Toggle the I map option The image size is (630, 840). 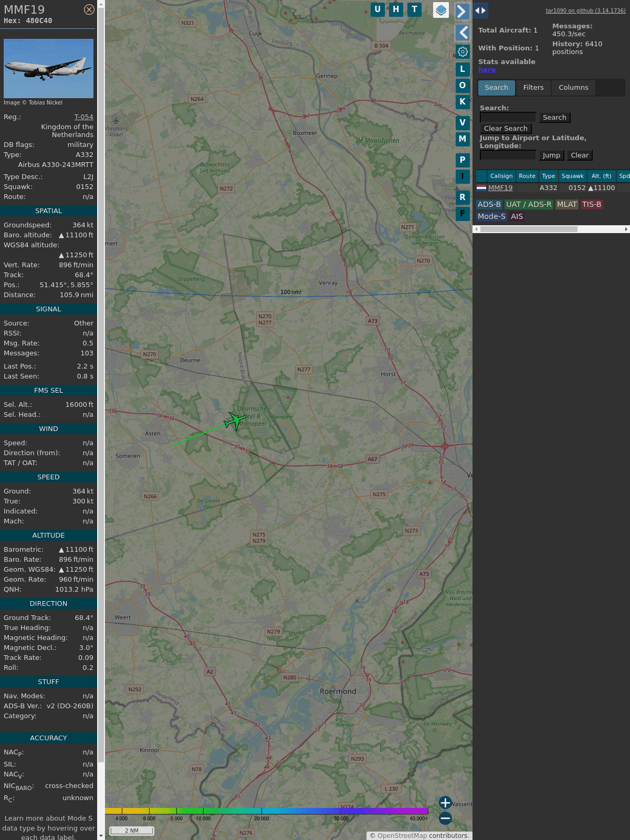coord(463,176)
